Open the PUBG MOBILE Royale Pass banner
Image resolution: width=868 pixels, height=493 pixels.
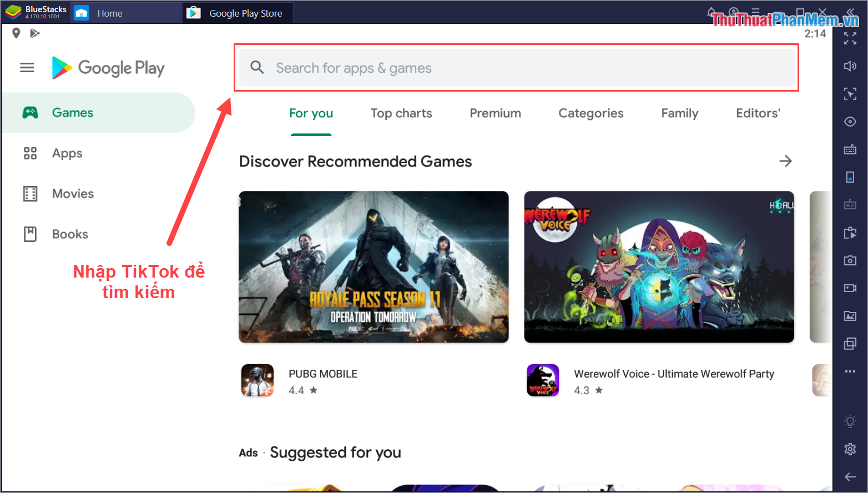point(374,267)
